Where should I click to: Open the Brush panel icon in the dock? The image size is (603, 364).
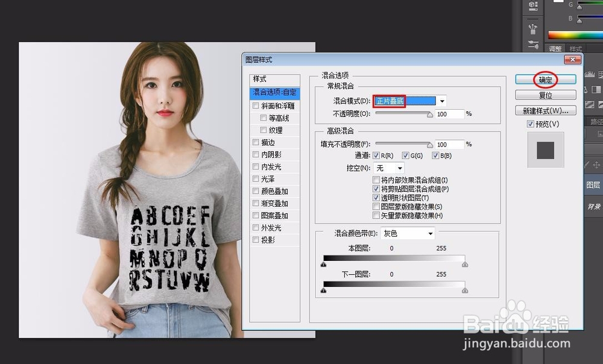[533, 27]
